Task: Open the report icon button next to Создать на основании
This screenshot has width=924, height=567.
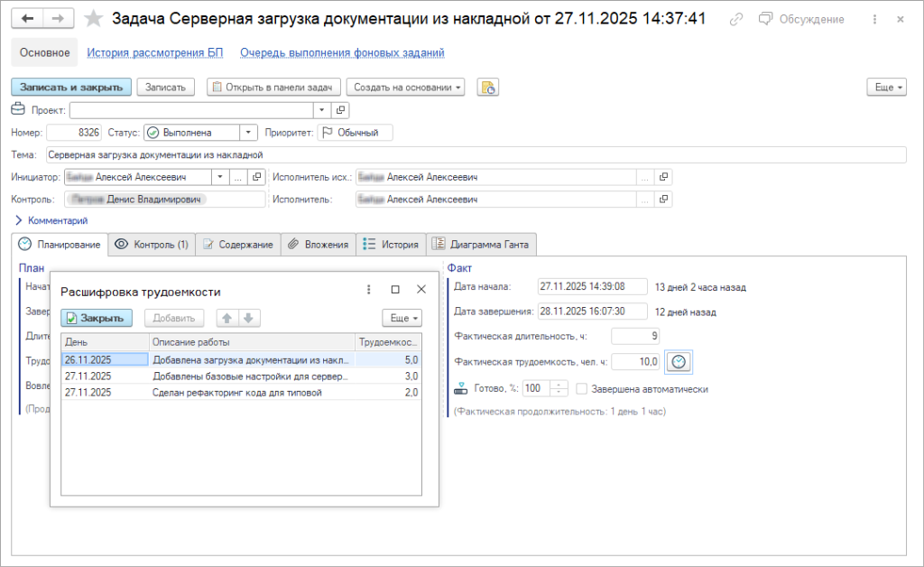Action: tap(488, 88)
